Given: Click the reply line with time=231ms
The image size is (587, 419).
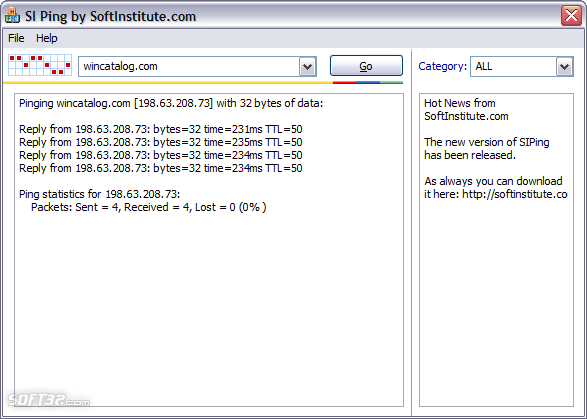Looking at the screenshot, I should 161,129.
